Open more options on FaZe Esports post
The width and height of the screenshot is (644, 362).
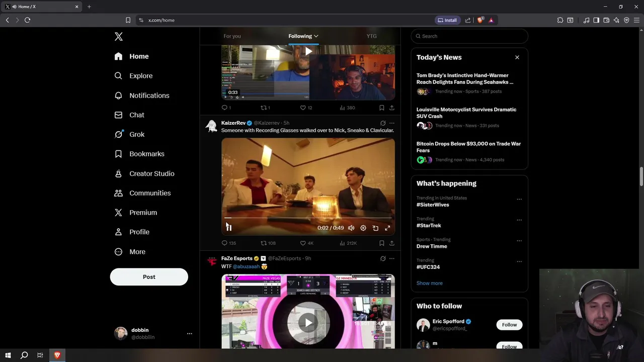(392, 258)
